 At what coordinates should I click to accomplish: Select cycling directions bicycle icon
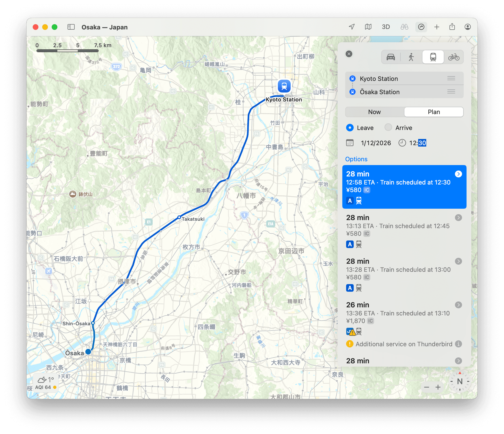coord(454,57)
